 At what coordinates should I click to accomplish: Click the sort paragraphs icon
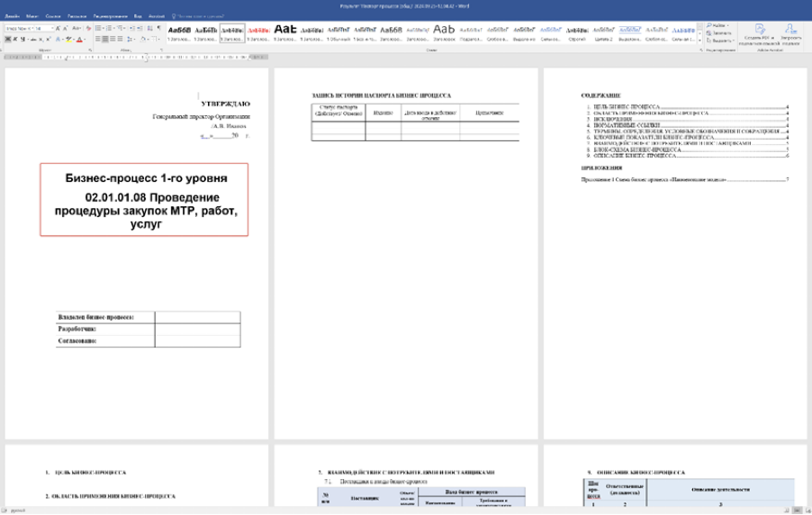click(149, 29)
